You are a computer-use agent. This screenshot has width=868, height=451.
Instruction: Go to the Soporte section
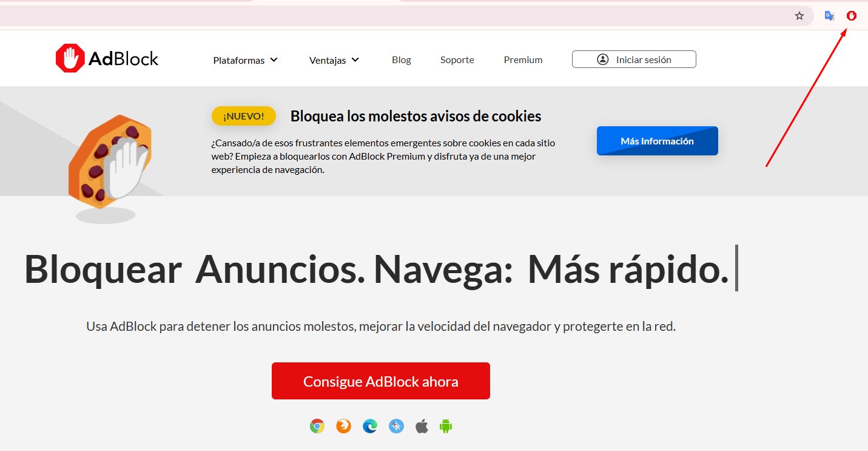[x=457, y=59]
